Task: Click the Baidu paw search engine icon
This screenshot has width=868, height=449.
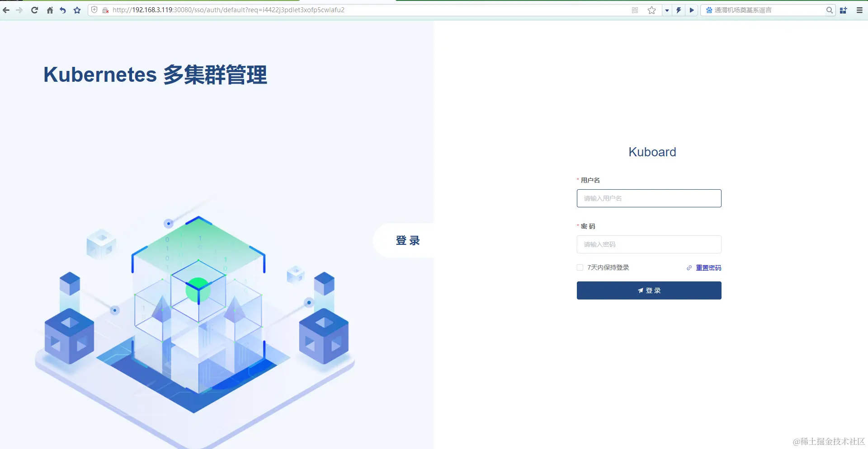Action: tap(709, 10)
